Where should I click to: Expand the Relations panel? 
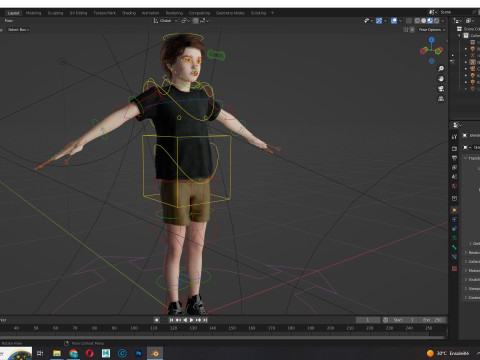[x=472, y=252]
